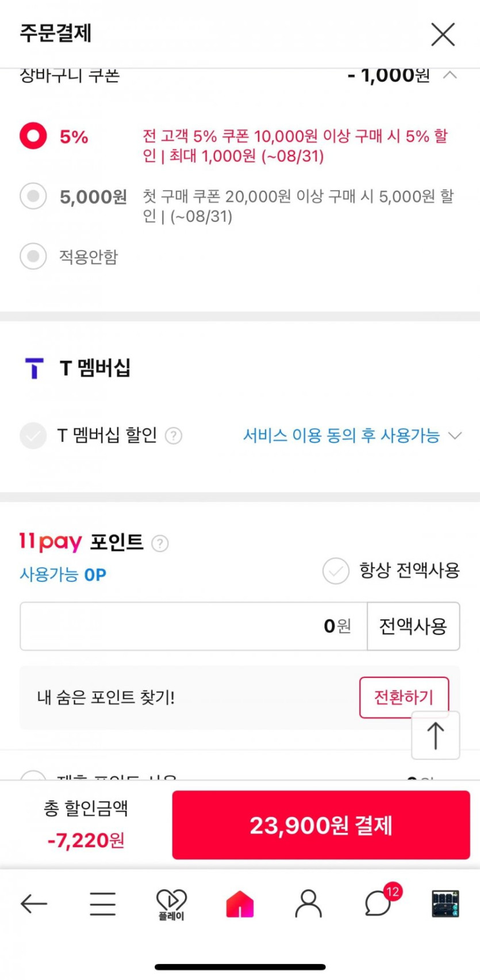
Task: Choose the 적용안함 coupon option
Action: tap(33, 256)
